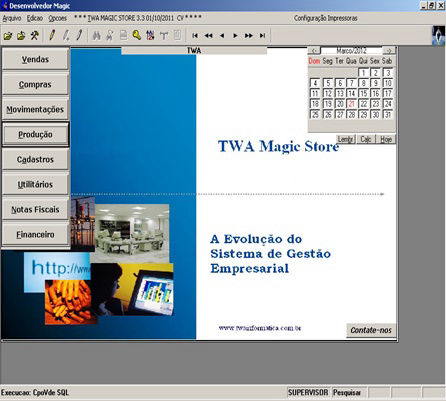
Task: Click the double-left rewind navigation arrow
Action: click(209, 35)
